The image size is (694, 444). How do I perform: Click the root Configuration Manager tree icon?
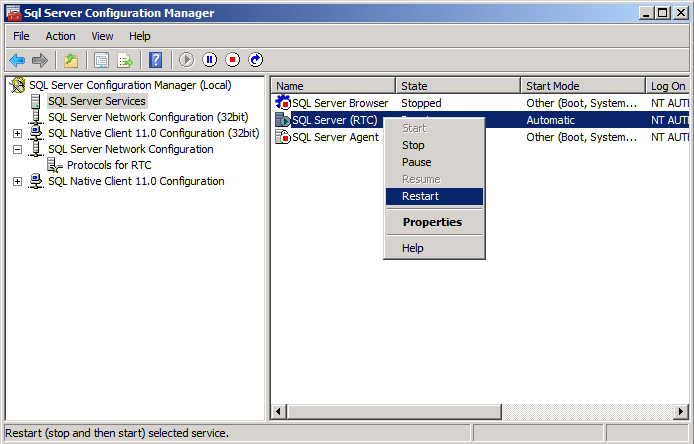pyautogui.click(x=18, y=85)
